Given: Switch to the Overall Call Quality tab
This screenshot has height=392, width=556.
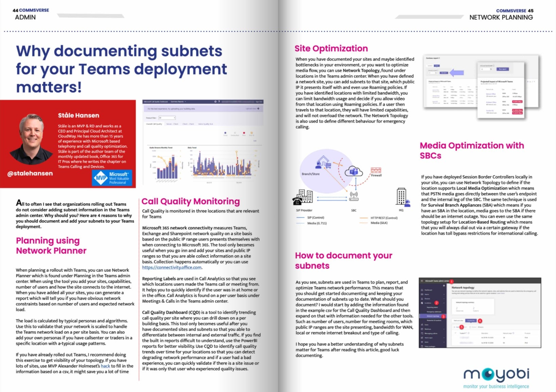Looking at the screenshot, I should coord(154,124).
